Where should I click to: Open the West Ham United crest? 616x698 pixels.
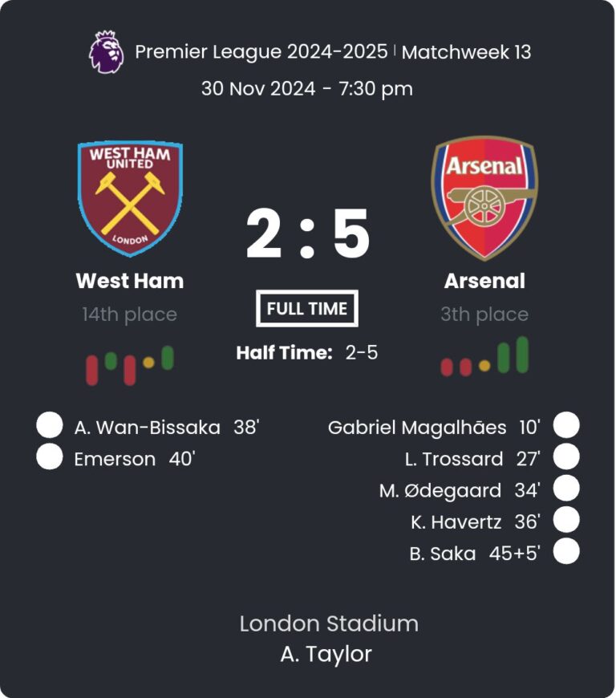coord(130,197)
